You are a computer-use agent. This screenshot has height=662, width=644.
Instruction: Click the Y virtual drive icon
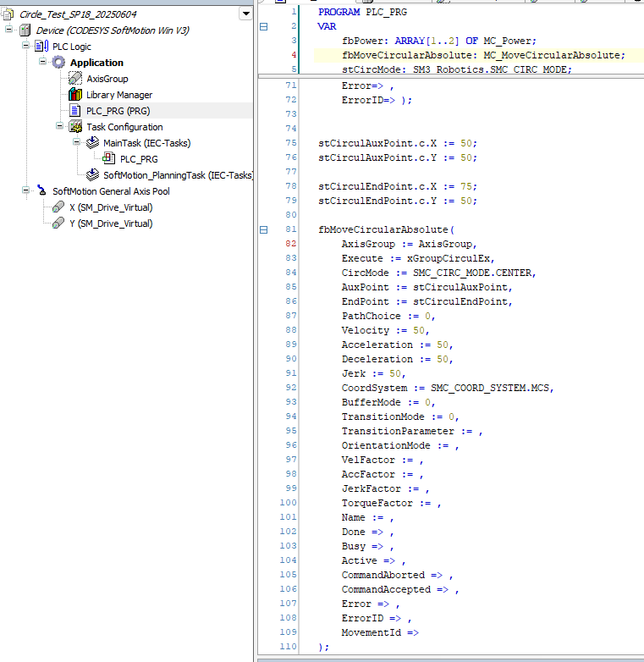coord(58,223)
